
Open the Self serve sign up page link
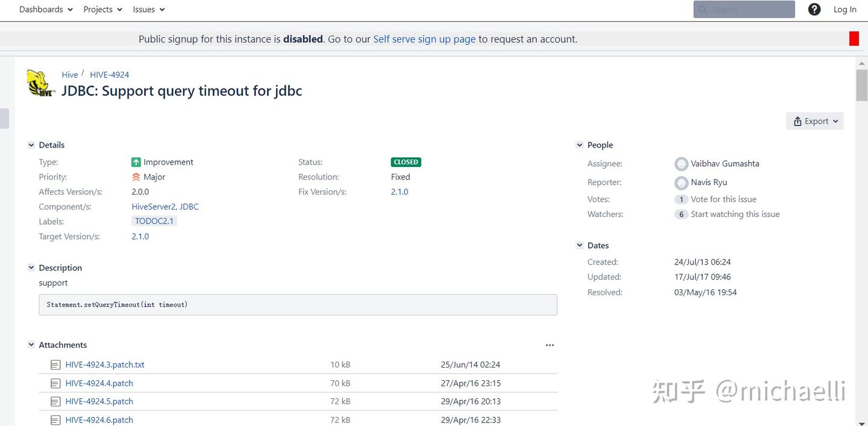pos(424,39)
